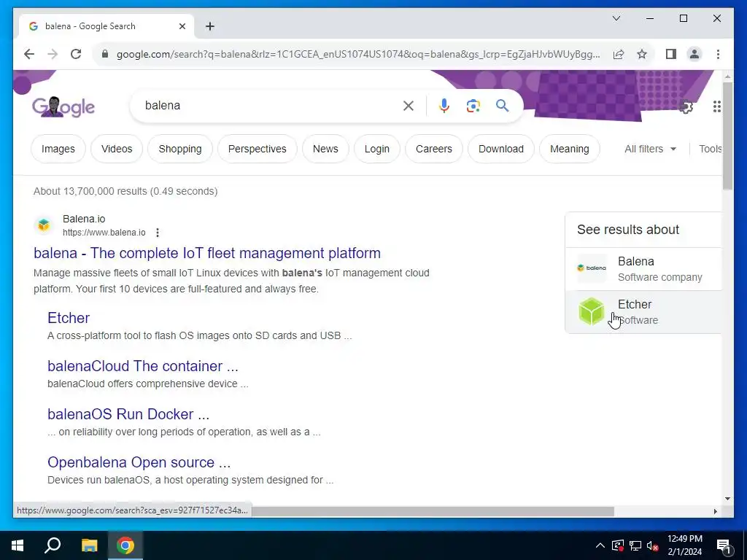Viewport: 747px width, 560px height.
Task: Go back using the browser back arrow
Action: point(29,54)
